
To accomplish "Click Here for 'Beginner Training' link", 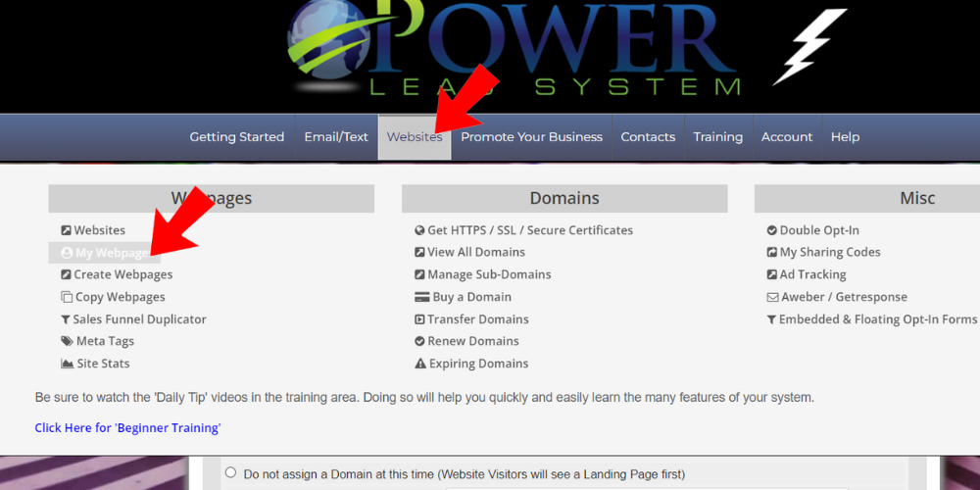I will click(x=127, y=428).
